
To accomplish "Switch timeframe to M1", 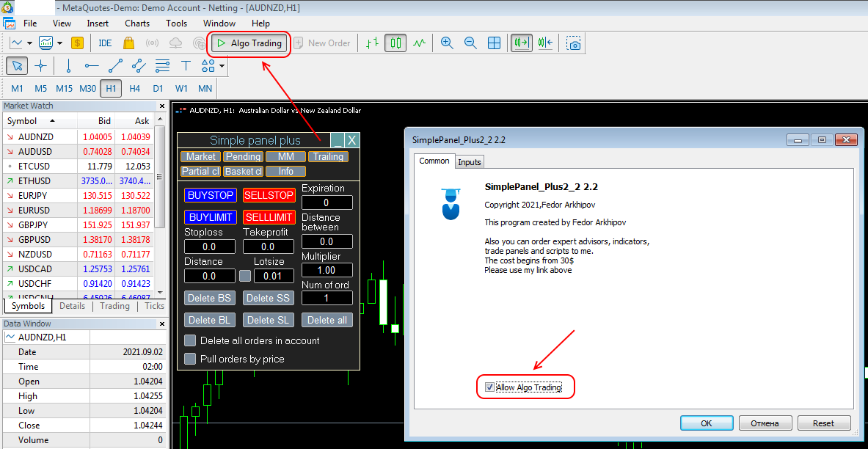I will [17, 89].
